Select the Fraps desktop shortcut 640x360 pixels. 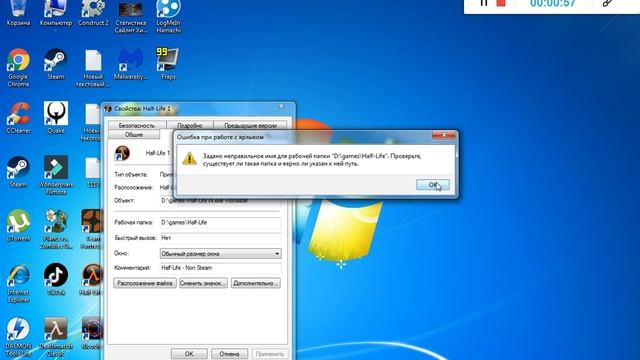coord(168,64)
